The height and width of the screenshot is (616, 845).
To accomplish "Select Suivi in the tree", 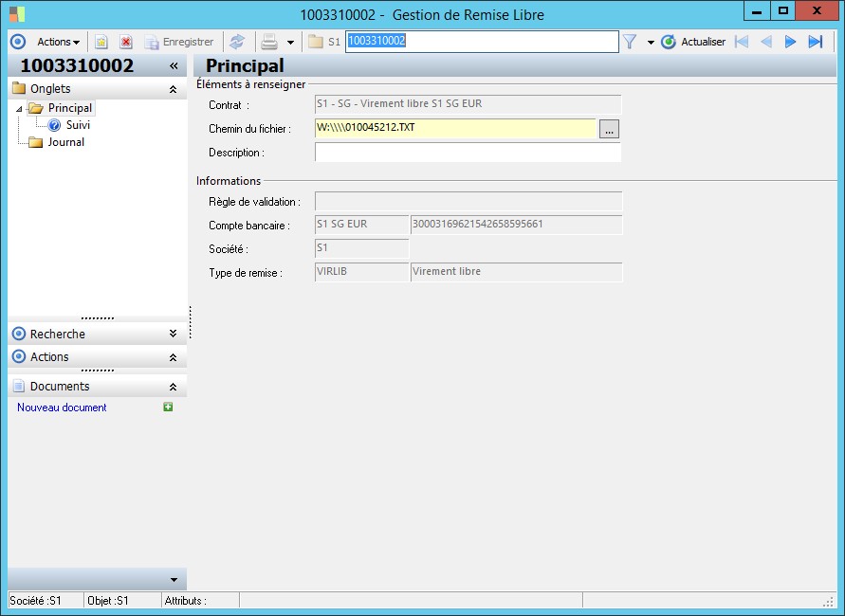I will pos(78,125).
